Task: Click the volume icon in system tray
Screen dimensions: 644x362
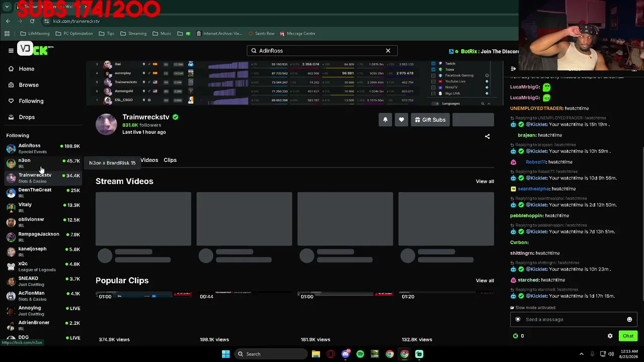Action: click(611, 354)
